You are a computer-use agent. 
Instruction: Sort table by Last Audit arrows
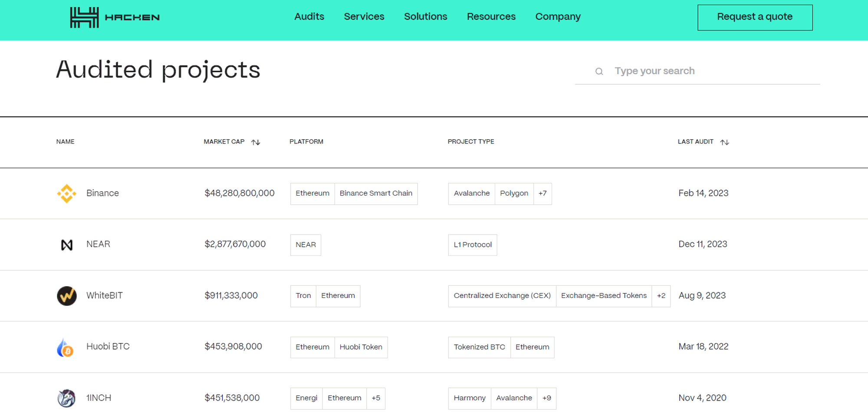pyautogui.click(x=724, y=142)
